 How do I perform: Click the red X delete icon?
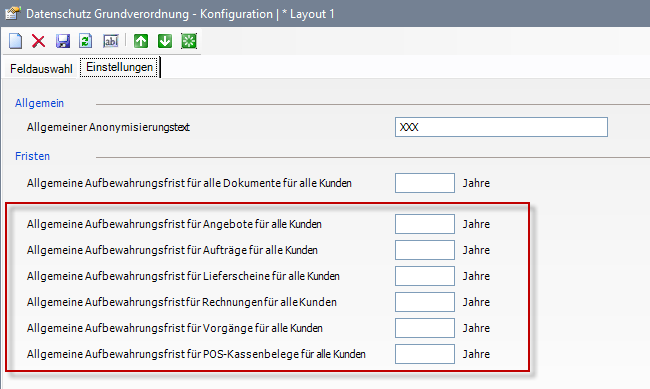(39, 41)
